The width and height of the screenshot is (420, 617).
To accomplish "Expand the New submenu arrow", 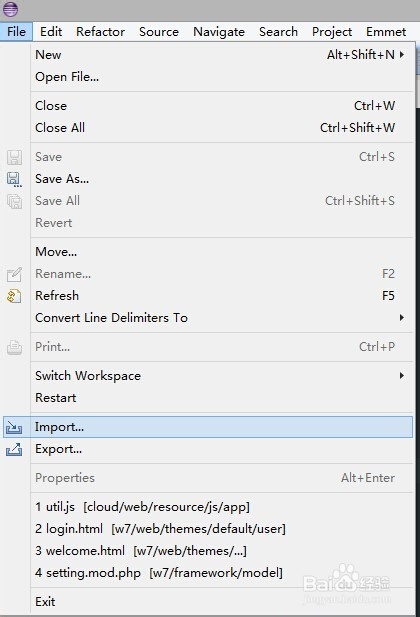I will (x=401, y=55).
